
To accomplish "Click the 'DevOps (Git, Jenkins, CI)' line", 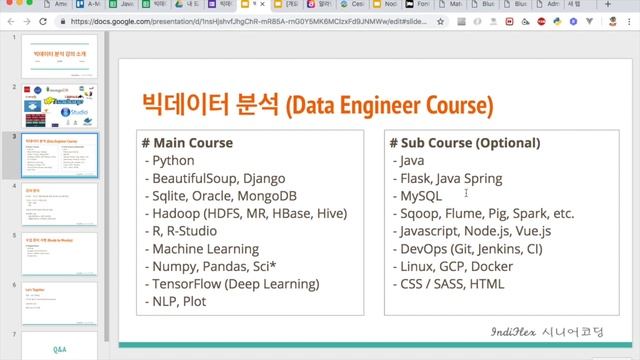I will [x=467, y=249].
